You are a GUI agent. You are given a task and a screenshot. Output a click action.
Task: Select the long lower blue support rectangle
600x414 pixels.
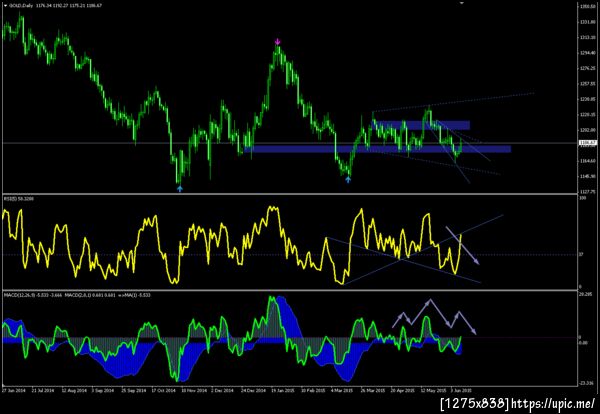(377, 149)
